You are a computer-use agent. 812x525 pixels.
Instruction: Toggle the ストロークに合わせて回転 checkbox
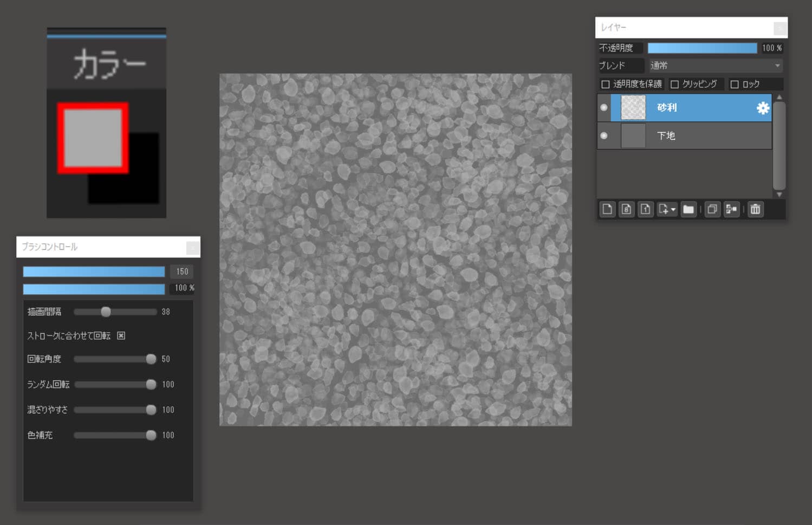tap(121, 336)
